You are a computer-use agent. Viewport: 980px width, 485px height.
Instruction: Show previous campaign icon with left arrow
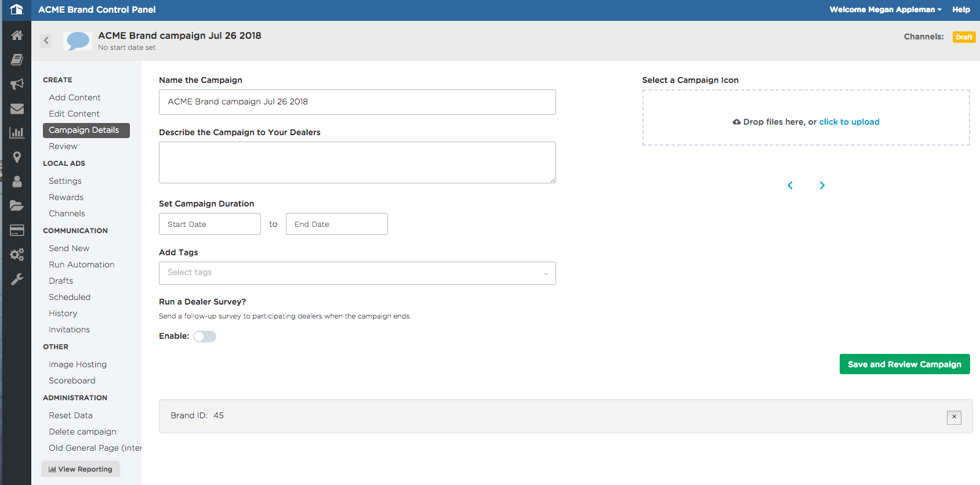(790, 185)
